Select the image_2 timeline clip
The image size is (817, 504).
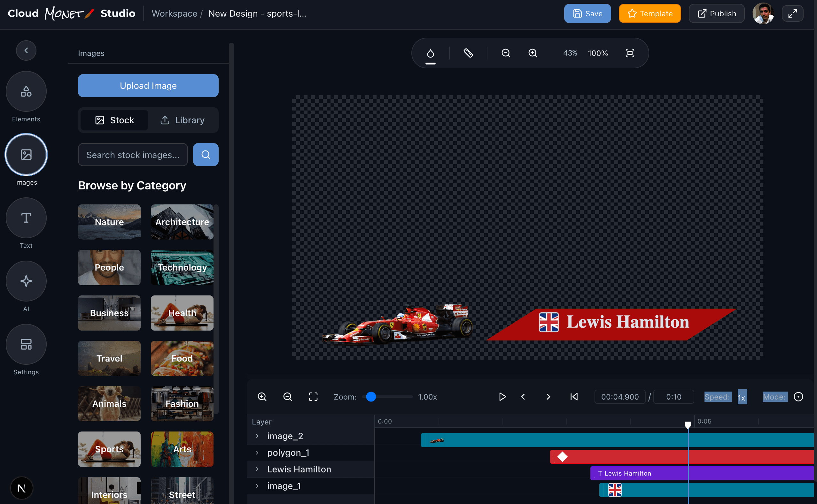point(617,440)
